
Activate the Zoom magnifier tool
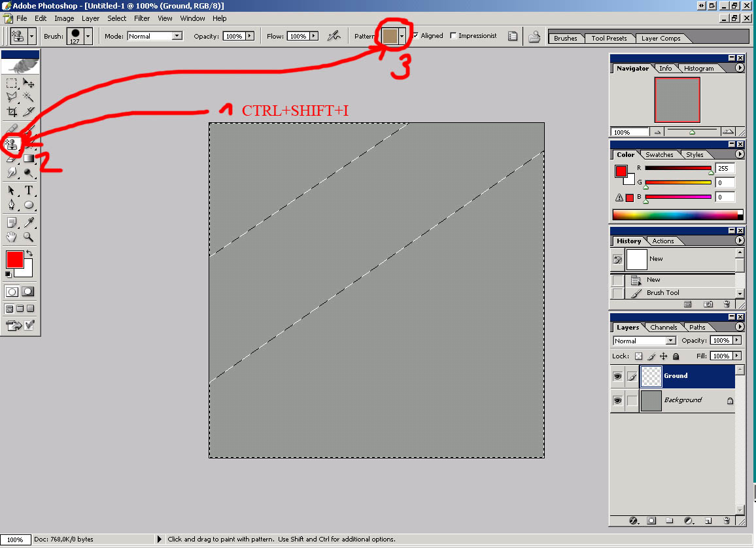coord(29,237)
